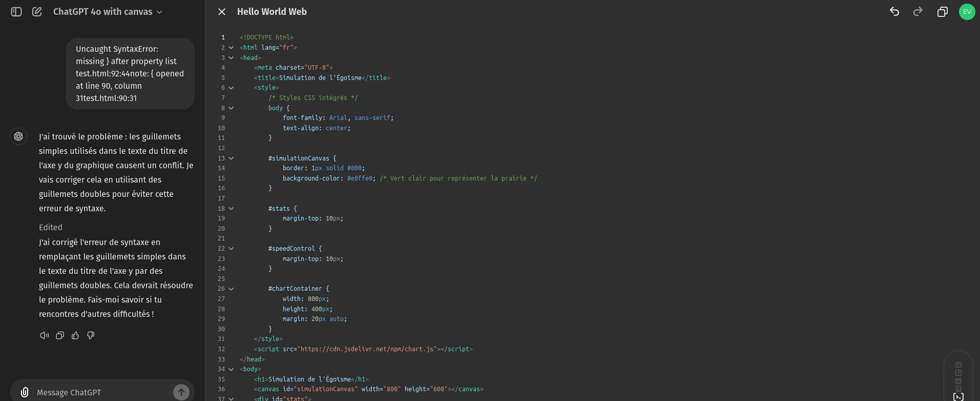The height and width of the screenshot is (401, 980).
Task: Undo the last canvas edit
Action: click(x=894, y=11)
